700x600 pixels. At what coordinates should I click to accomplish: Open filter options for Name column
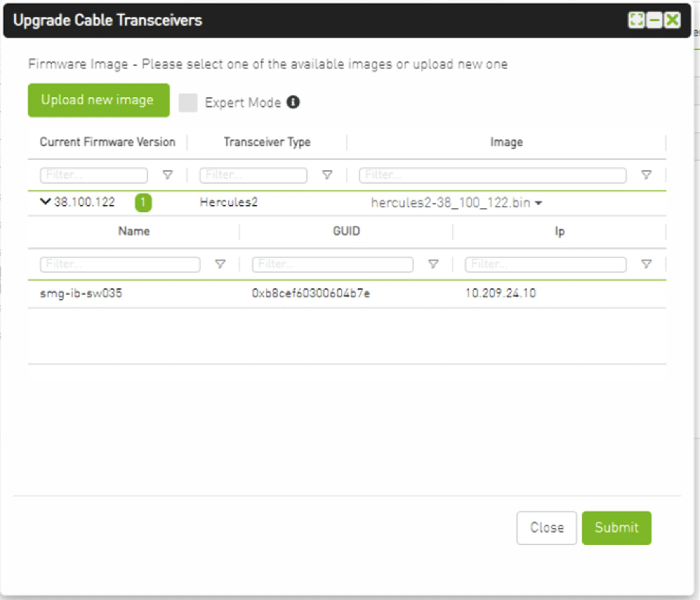click(x=220, y=264)
